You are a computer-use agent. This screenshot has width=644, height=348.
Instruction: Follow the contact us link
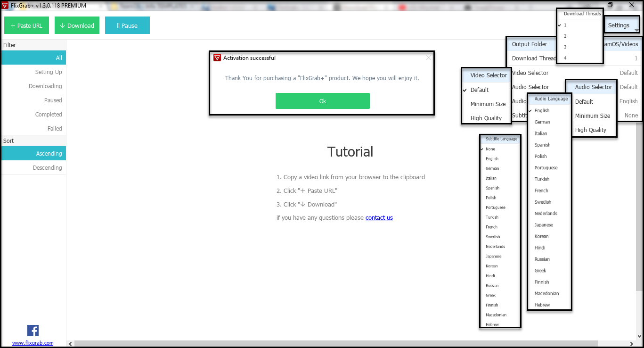point(379,217)
